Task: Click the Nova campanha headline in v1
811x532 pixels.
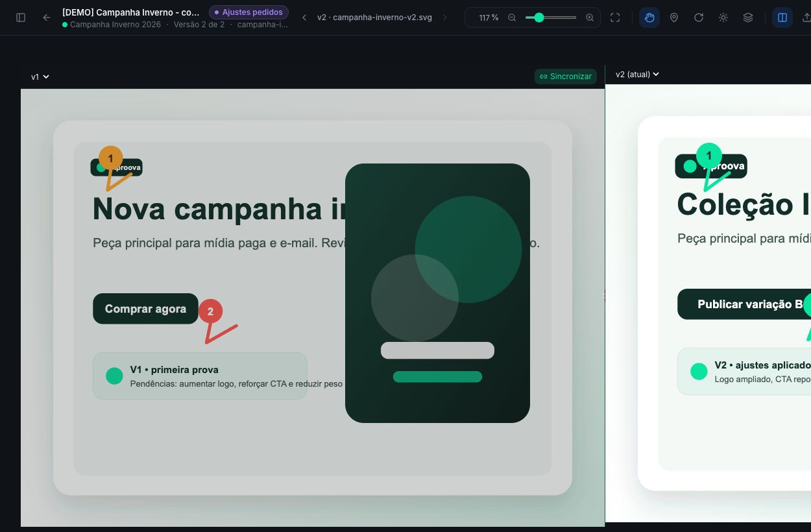Action: (x=218, y=209)
